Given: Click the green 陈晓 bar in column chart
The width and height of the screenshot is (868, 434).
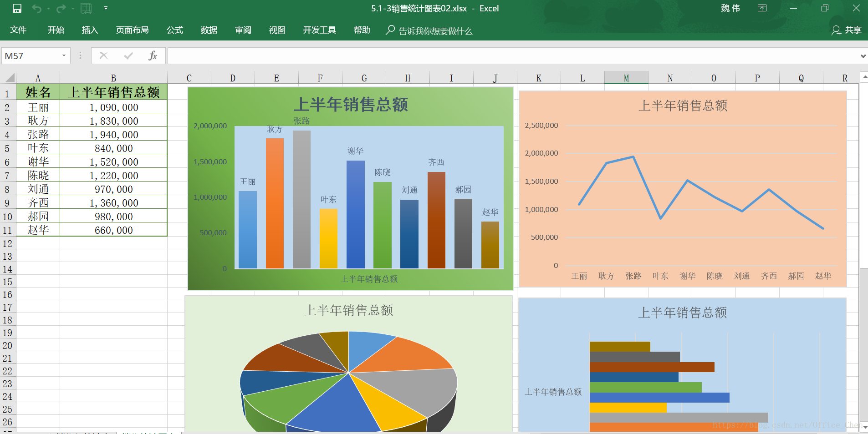Looking at the screenshot, I should click(x=382, y=225).
